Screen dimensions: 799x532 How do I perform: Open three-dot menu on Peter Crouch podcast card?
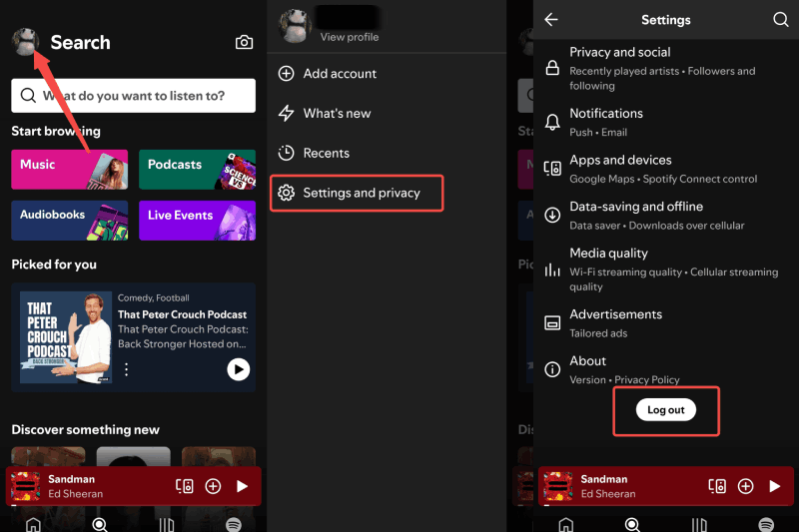(x=126, y=369)
